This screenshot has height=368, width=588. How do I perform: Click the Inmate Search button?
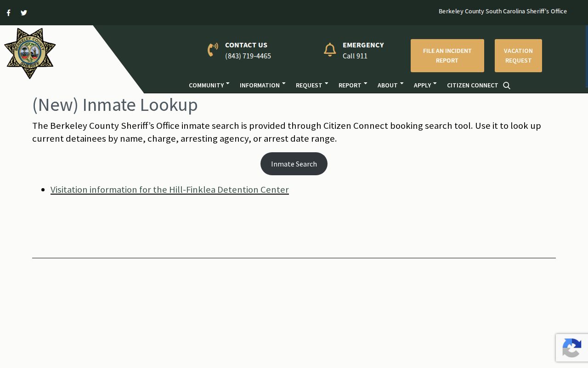(x=294, y=164)
